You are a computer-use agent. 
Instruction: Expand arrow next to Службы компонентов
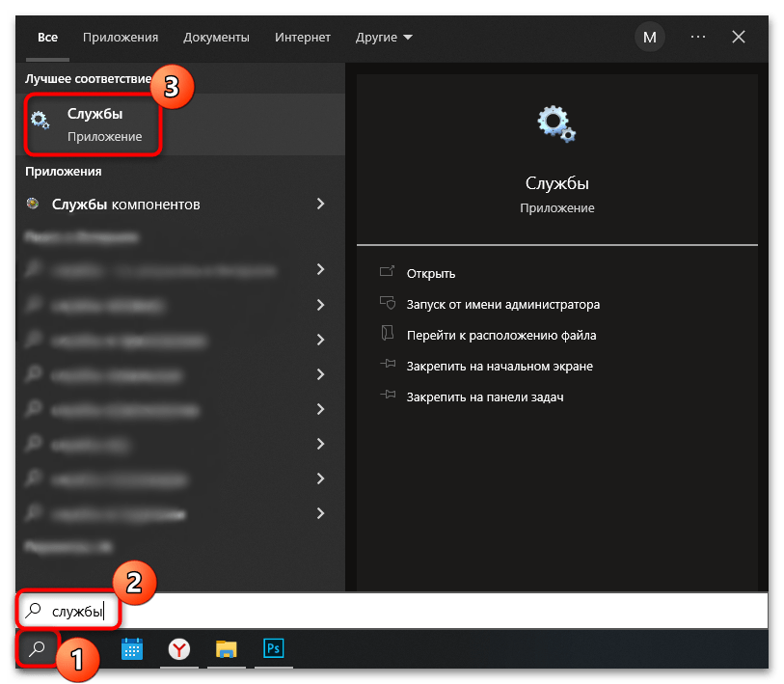click(320, 205)
